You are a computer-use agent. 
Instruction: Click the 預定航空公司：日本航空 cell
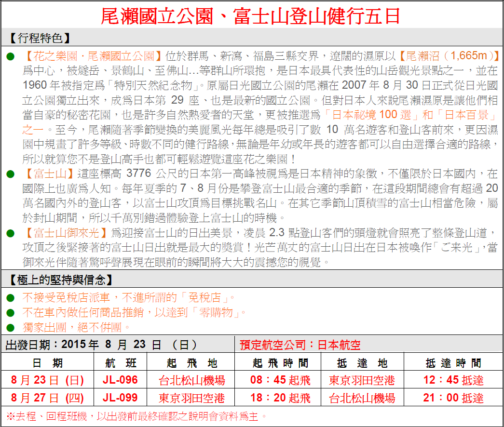[x=300, y=345]
